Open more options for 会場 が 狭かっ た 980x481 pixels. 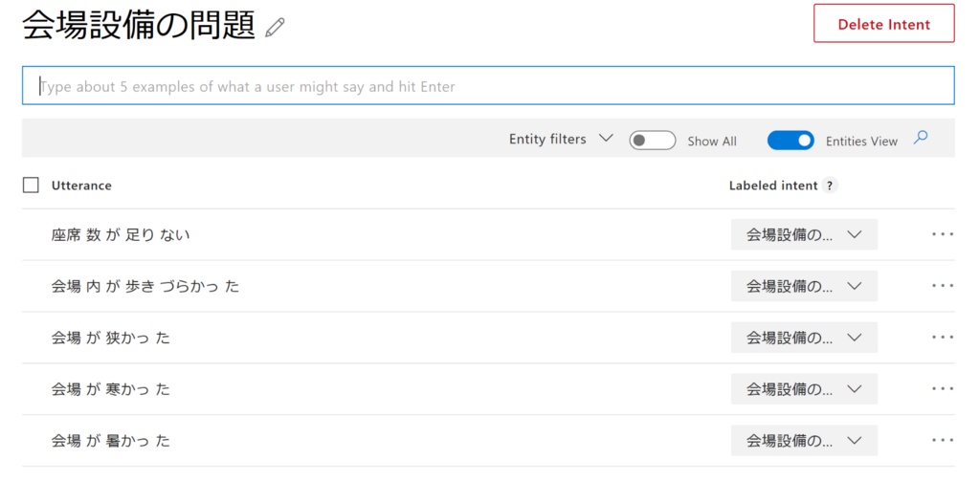(x=942, y=338)
